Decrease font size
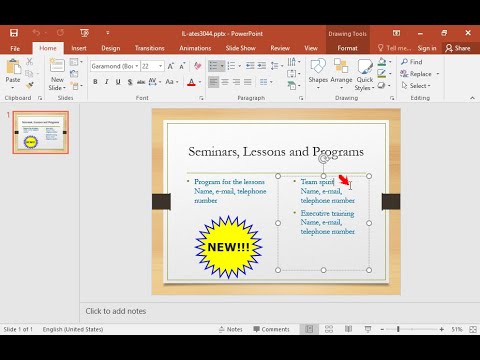The width and height of the screenshot is (480, 360). [x=182, y=66]
